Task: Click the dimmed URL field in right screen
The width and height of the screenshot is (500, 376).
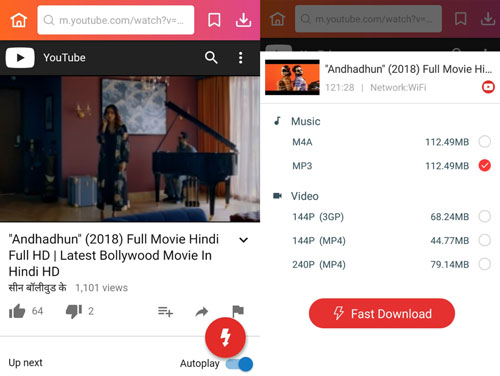Action: [x=368, y=19]
